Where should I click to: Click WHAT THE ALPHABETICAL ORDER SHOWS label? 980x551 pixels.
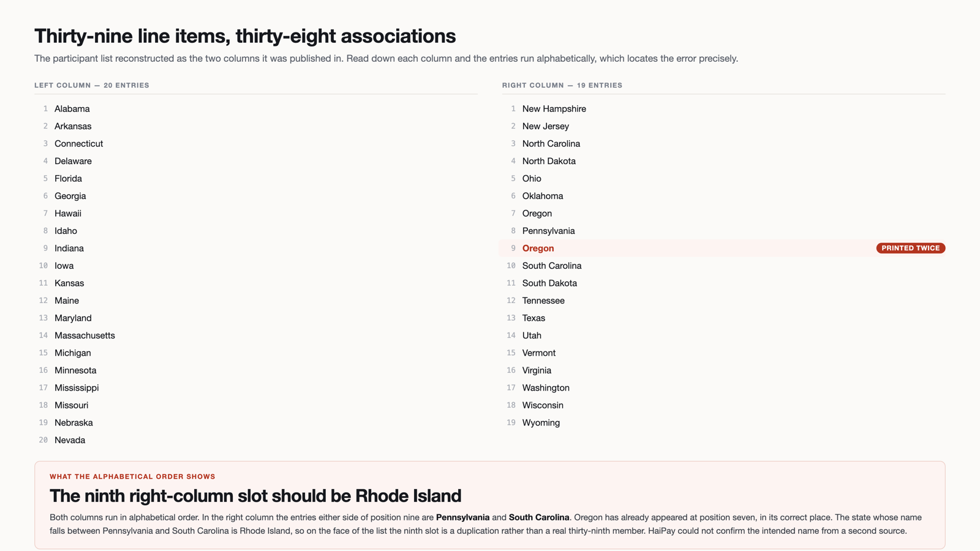coord(132,476)
